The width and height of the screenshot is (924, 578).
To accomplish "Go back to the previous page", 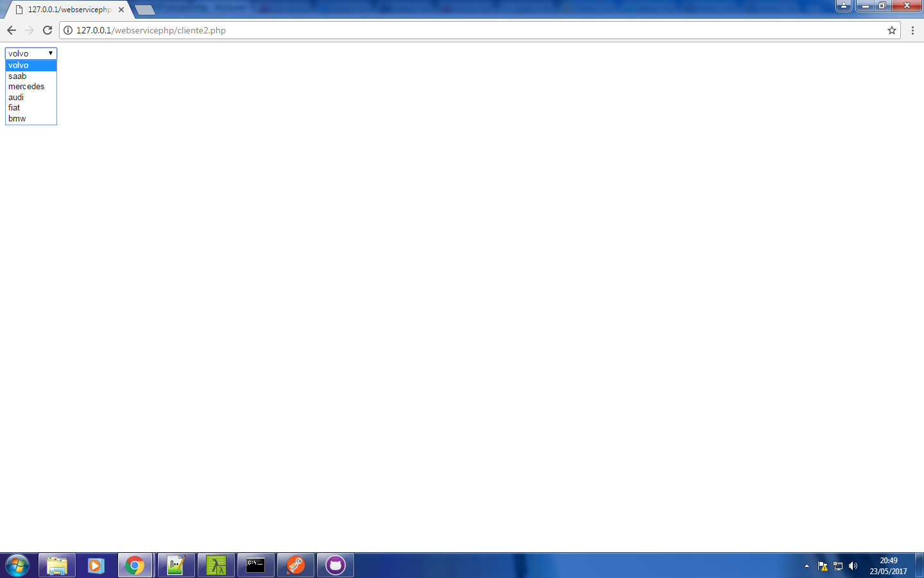I will [12, 30].
